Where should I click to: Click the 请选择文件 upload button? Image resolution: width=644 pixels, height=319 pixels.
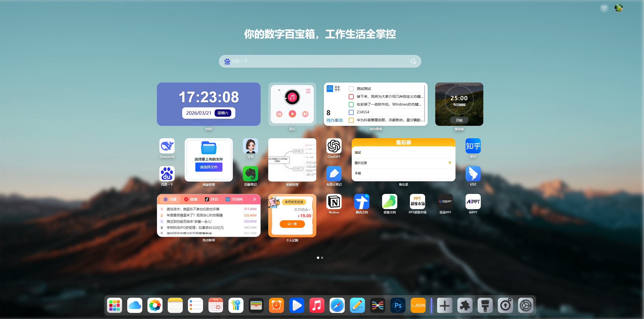point(209,167)
